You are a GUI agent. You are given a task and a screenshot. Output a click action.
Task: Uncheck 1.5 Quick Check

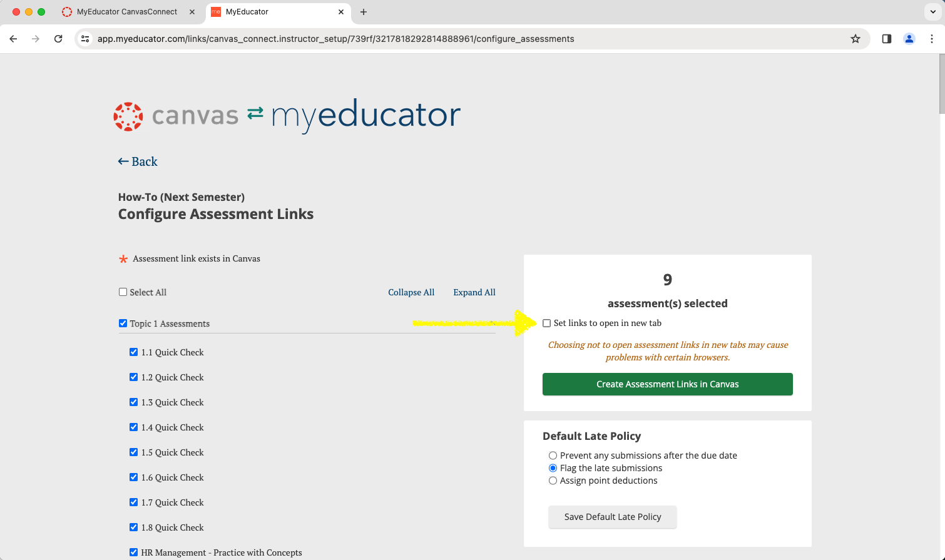pyautogui.click(x=133, y=452)
